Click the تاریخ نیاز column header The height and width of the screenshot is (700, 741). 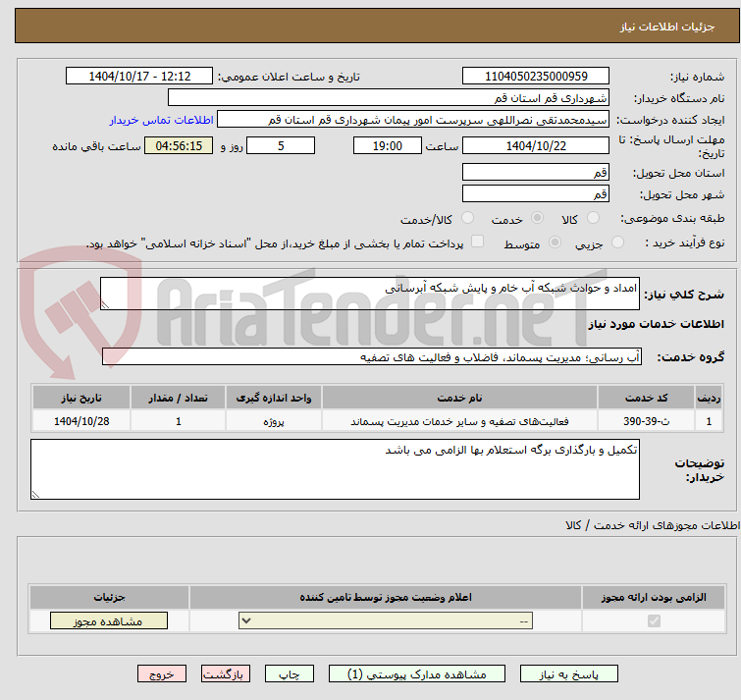point(81,398)
